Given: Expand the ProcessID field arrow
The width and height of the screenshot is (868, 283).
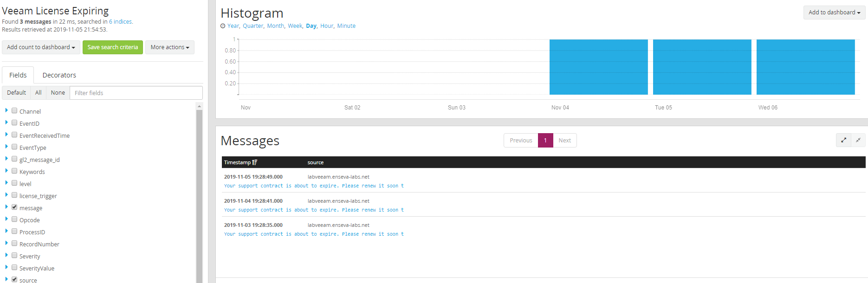Looking at the screenshot, I should click(6, 231).
